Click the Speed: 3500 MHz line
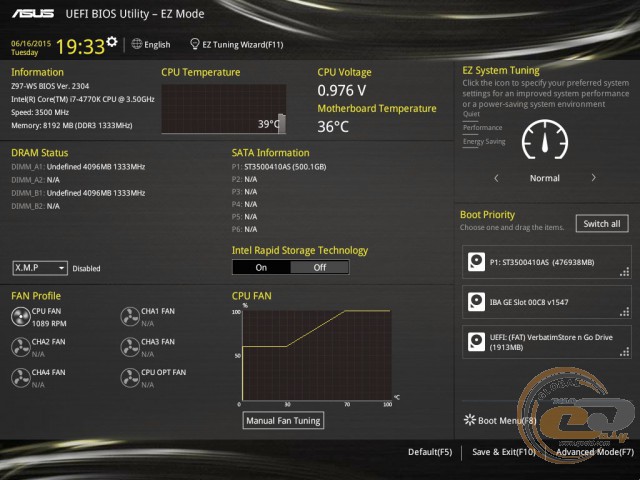Viewport: 640px width, 480px height. 40,112
